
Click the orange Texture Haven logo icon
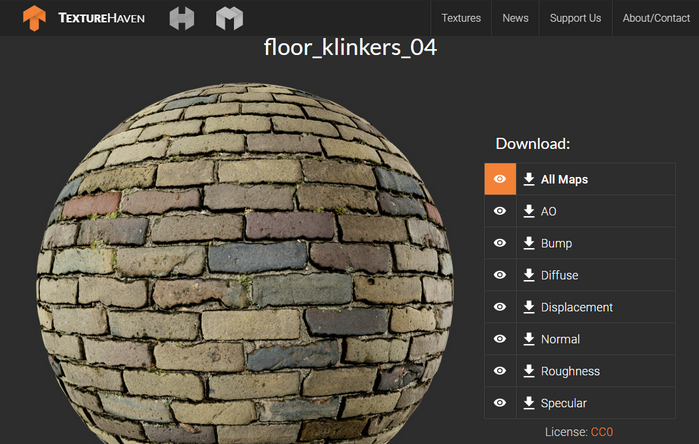[x=34, y=18]
